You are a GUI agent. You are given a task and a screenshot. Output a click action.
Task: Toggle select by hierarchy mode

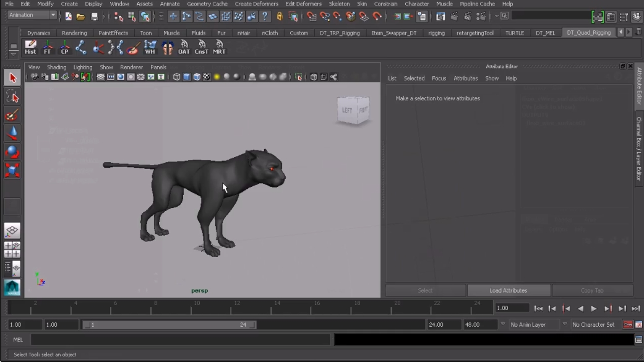coord(119,17)
